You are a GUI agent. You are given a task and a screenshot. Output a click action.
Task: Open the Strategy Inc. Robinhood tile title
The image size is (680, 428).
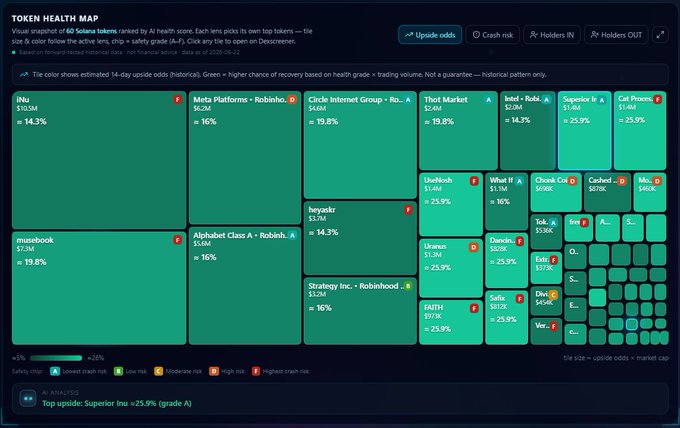356,286
